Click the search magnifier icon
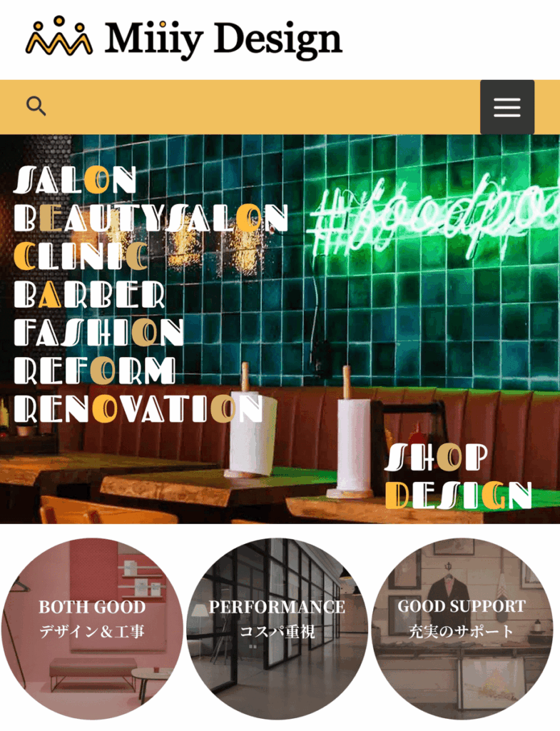The height and width of the screenshot is (731, 560). coord(36,106)
